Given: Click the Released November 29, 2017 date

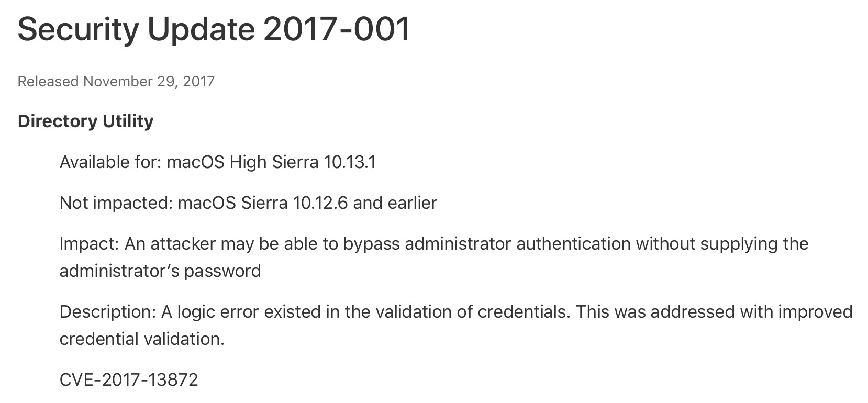Looking at the screenshot, I should pyautogui.click(x=116, y=82).
